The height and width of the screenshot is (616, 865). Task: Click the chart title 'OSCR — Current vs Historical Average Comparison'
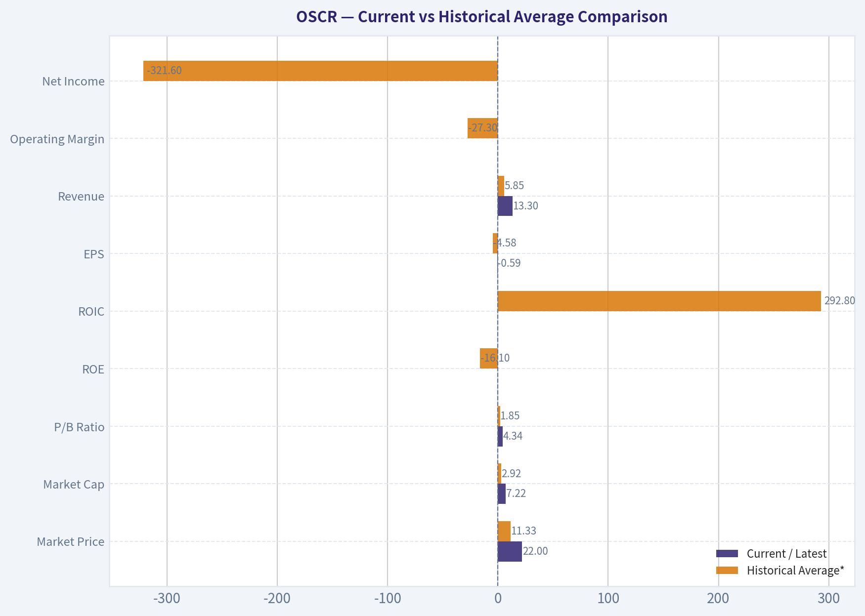481,17
